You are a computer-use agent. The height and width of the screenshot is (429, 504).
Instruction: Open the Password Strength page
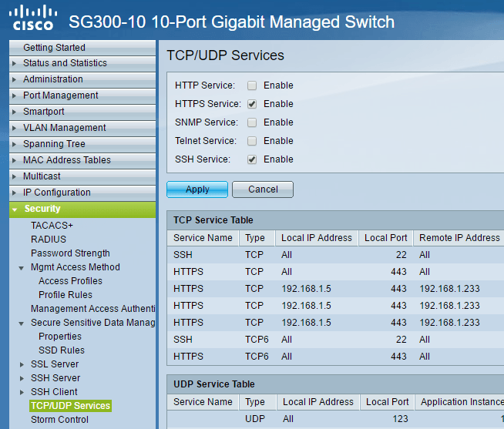coord(70,253)
